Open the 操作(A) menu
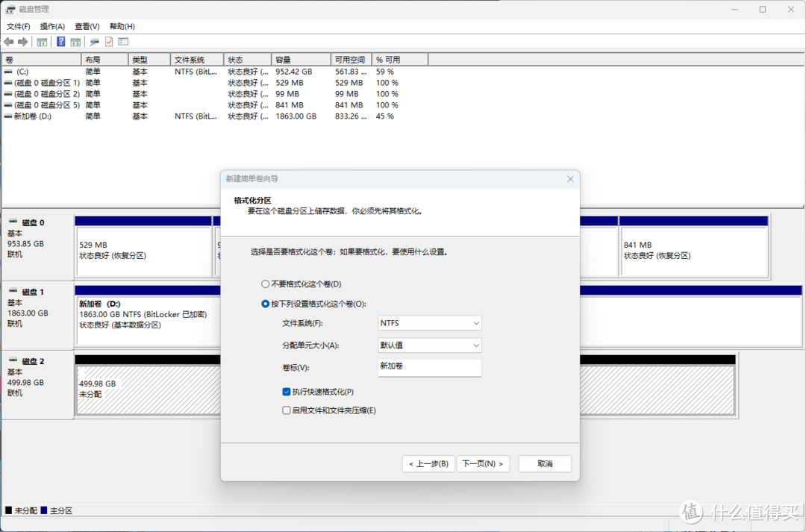The height and width of the screenshot is (532, 806). pos(52,26)
